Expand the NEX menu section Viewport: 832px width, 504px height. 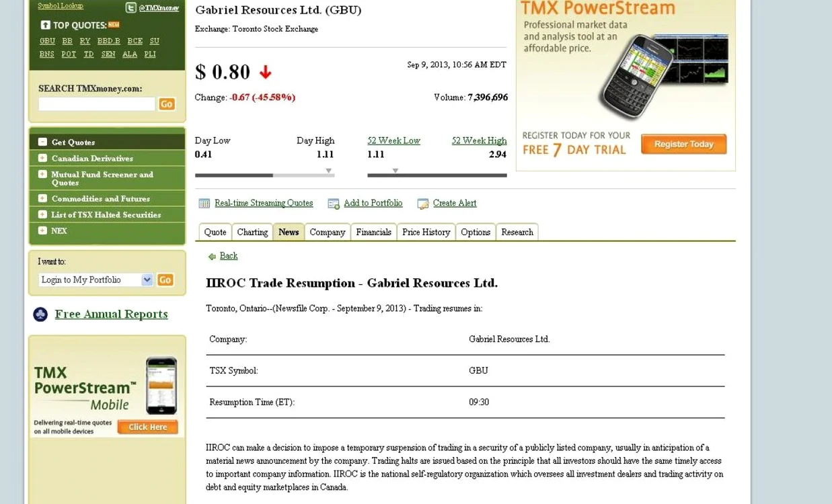click(x=42, y=230)
